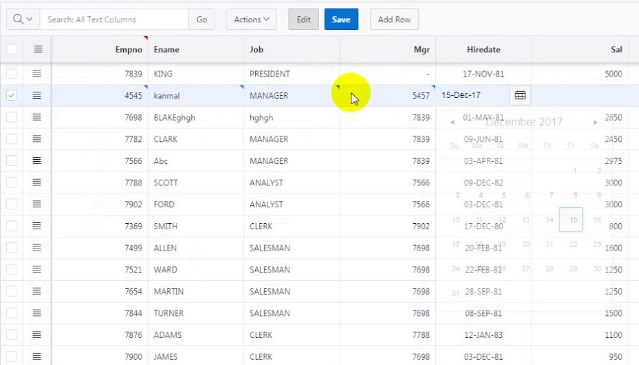Go to next month in calendar
639x365 pixels.
(595, 122)
